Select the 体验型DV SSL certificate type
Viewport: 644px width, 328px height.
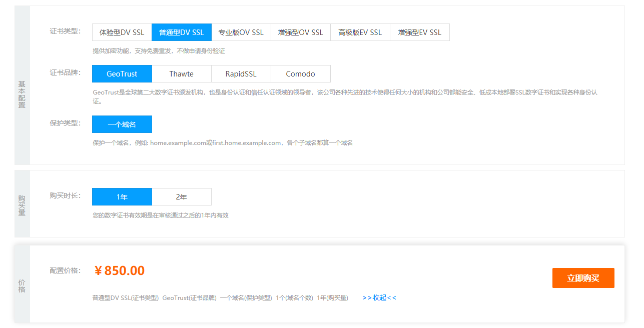point(122,32)
